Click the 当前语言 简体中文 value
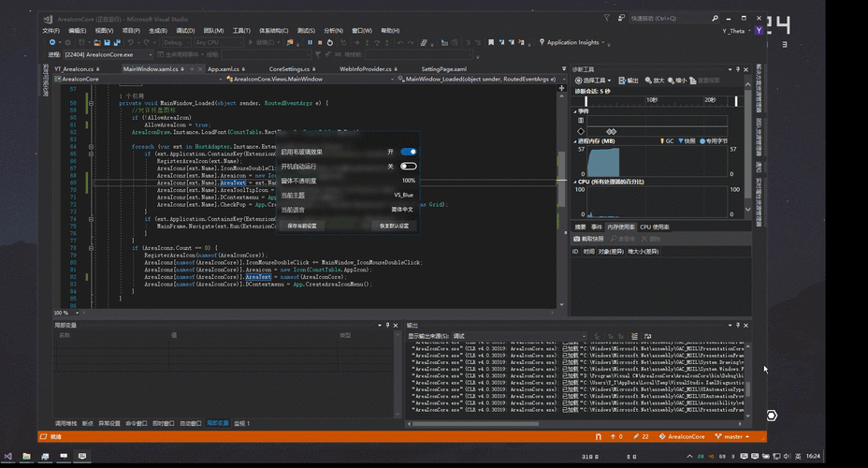The height and width of the screenshot is (468, 868). tap(402, 210)
